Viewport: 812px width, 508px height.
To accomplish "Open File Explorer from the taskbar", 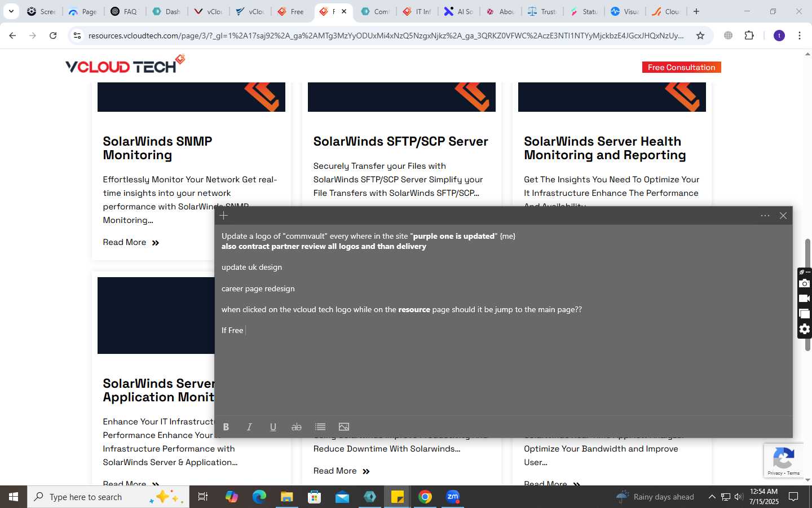I will [x=286, y=497].
